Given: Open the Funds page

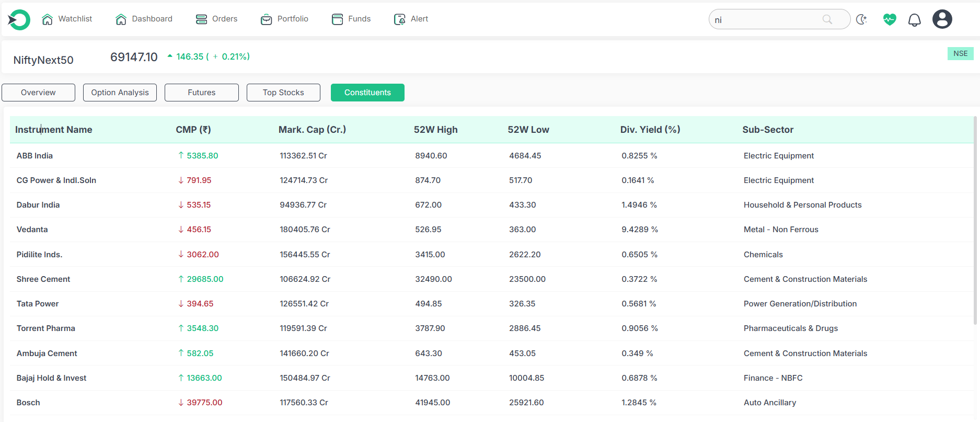Looking at the screenshot, I should (x=351, y=19).
